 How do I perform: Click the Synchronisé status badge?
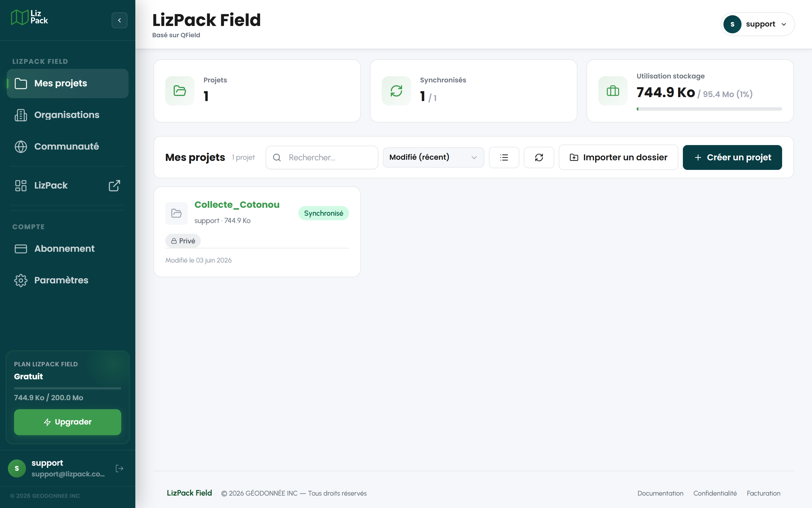323,213
